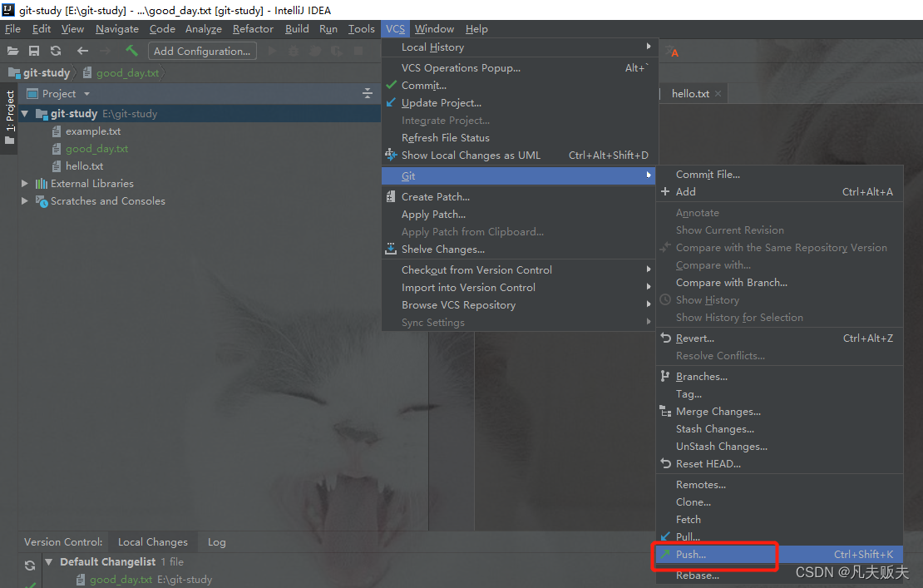This screenshot has width=923, height=588.
Task: Click the Forward navigation arrow icon
Action: coord(105,52)
